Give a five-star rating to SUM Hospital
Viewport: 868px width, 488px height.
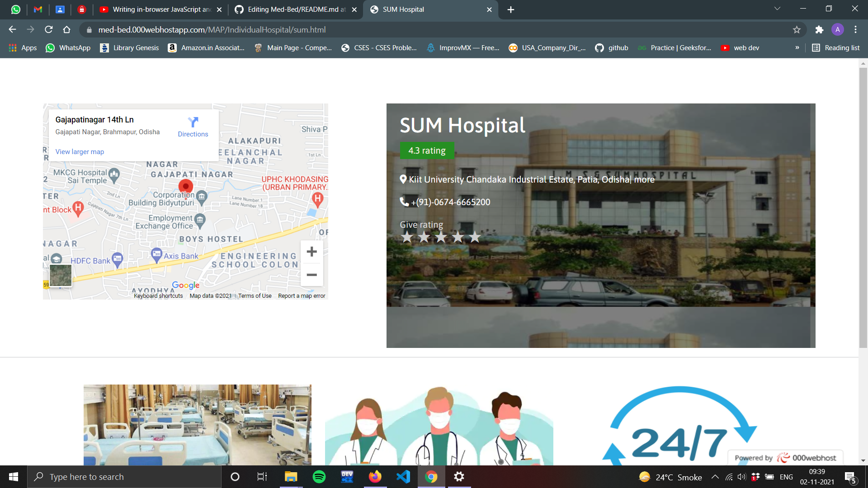coord(474,236)
